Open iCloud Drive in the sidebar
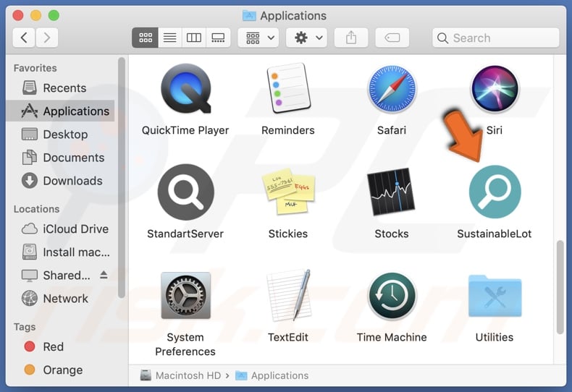 coord(60,229)
